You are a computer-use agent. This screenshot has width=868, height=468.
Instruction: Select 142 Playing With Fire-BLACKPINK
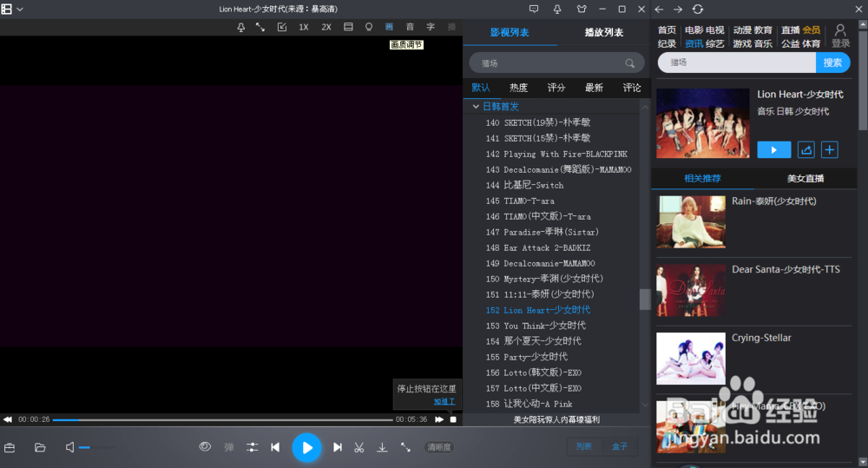(556, 154)
